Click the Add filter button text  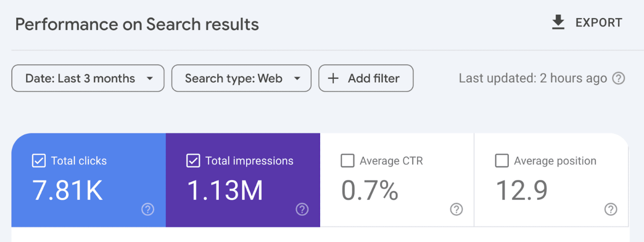coord(374,79)
